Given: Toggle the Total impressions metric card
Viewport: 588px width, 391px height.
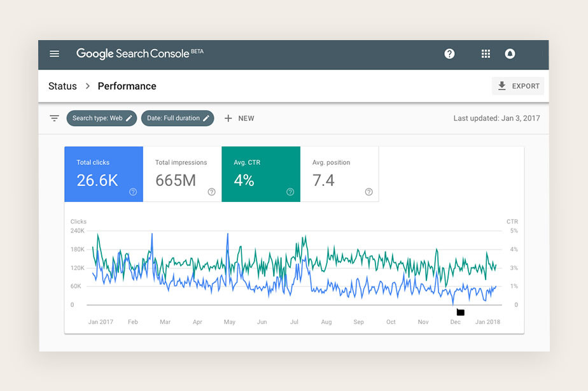Looking at the screenshot, I should point(182,174).
